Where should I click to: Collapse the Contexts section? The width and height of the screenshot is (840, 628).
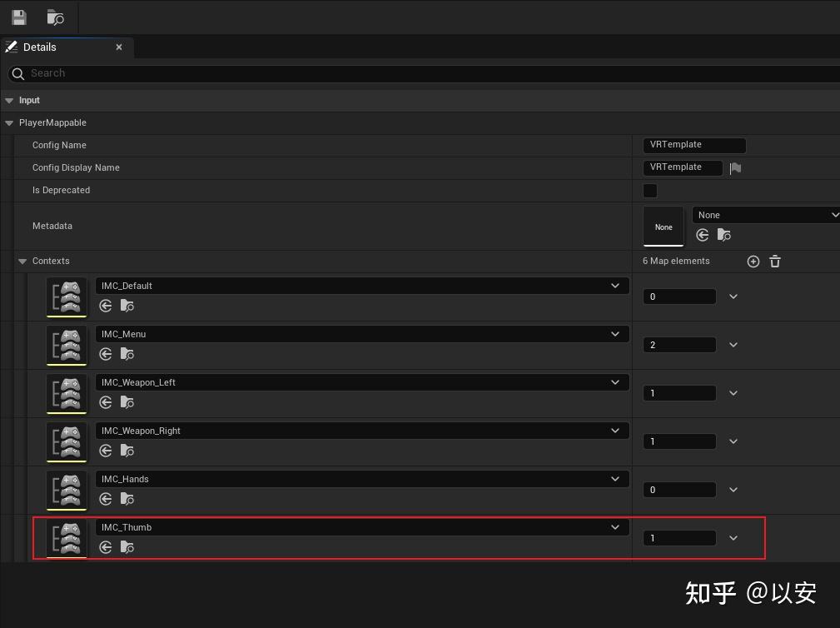[22, 261]
